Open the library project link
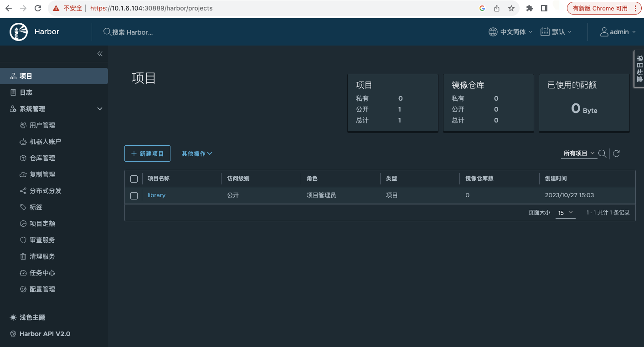The height and width of the screenshot is (347, 644). 156,195
